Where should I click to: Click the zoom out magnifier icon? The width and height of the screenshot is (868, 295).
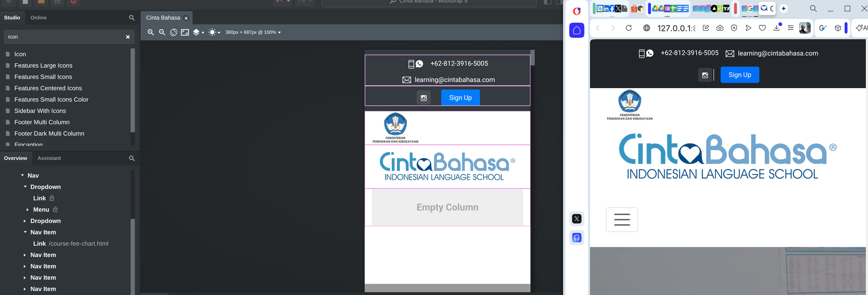[x=162, y=33]
